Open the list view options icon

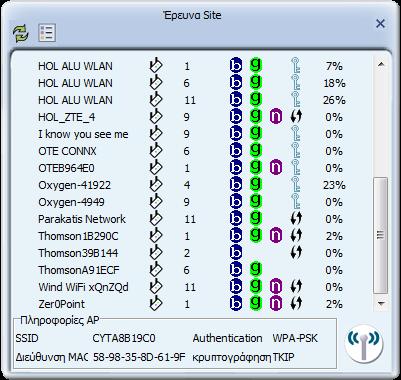pos(47,33)
